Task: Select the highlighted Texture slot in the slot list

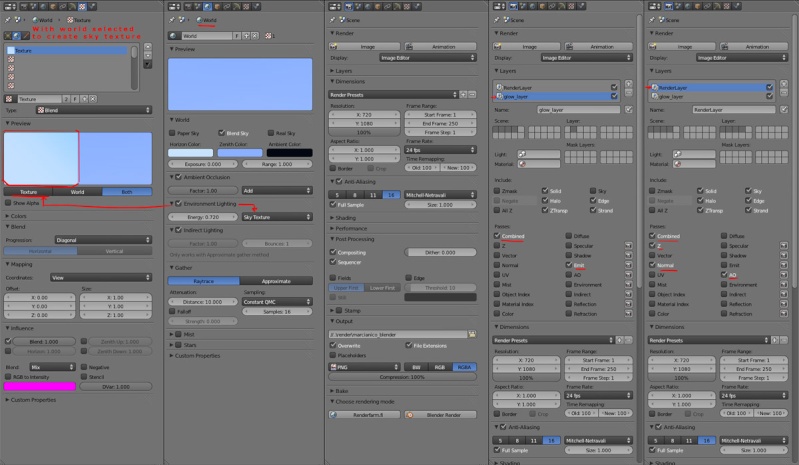Action: [x=67, y=50]
